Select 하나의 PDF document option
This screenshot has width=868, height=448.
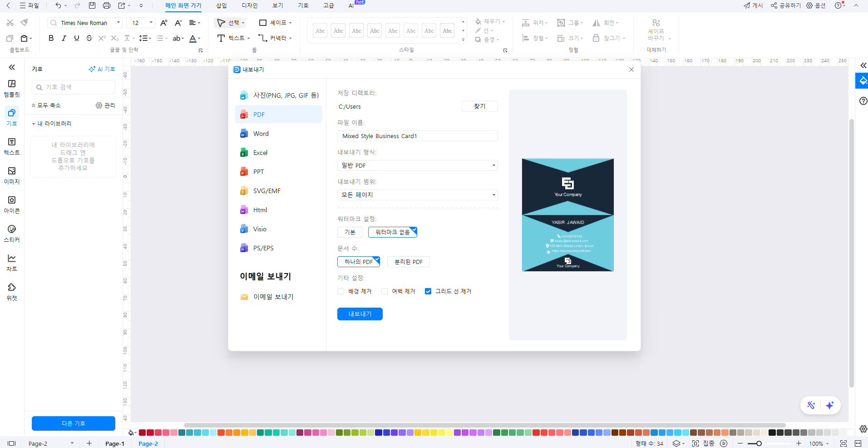359,262
